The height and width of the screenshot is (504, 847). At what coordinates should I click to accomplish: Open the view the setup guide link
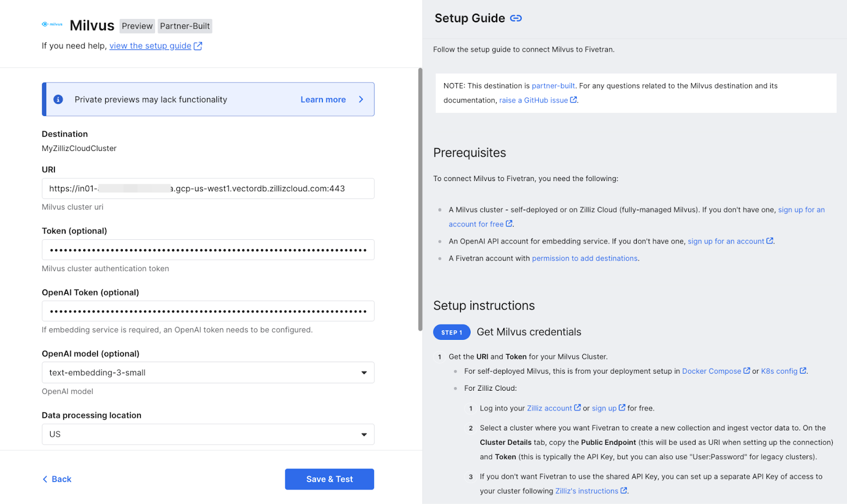tap(150, 46)
